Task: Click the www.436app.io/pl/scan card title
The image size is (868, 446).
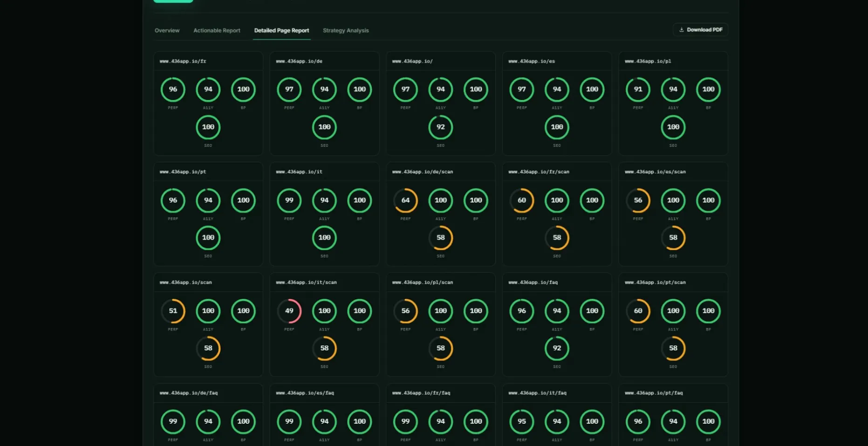Action: pyautogui.click(x=423, y=282)
